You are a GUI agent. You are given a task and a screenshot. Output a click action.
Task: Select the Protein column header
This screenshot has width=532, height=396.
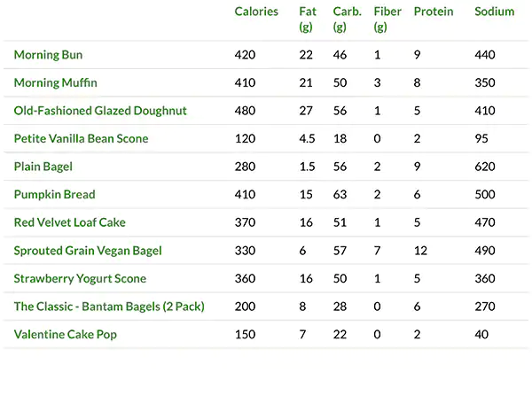pyautogui.click(x=433, y=12)
